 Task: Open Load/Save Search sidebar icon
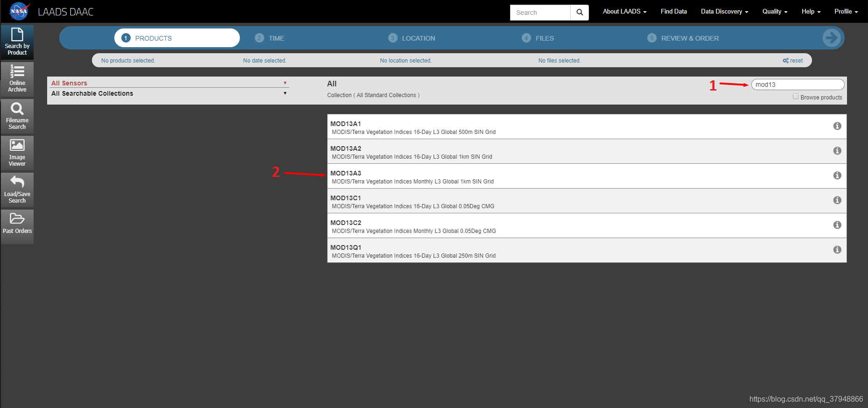[17, 190]
